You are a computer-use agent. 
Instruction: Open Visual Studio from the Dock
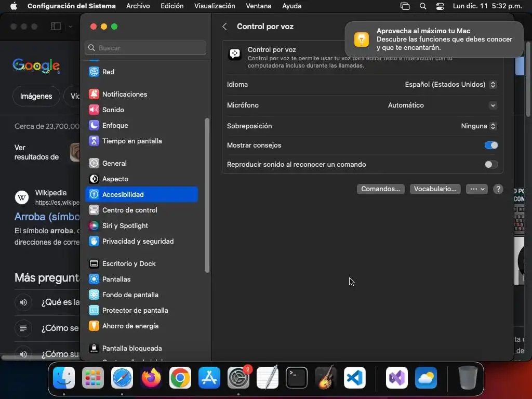click(x=396, y=378)
